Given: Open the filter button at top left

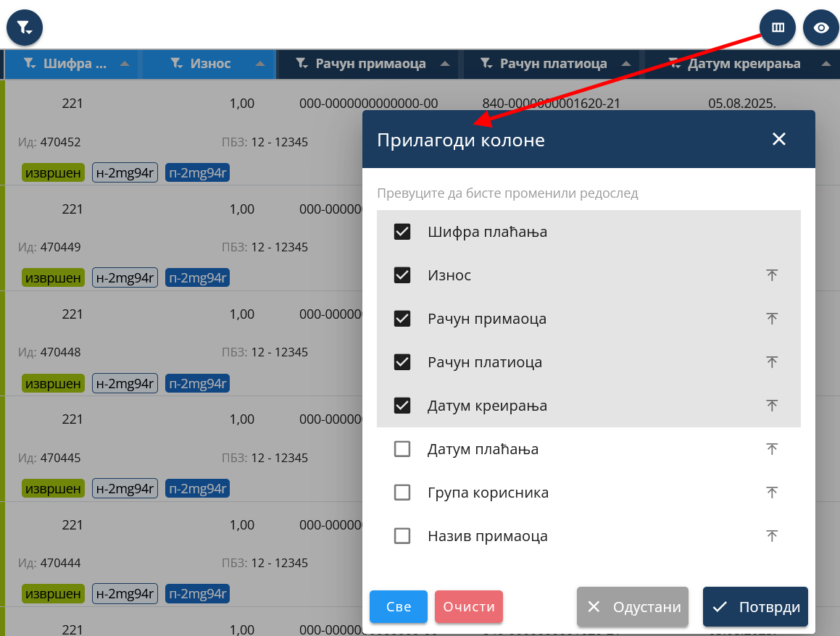Looking at the screenshot, I should click(25, 28).
